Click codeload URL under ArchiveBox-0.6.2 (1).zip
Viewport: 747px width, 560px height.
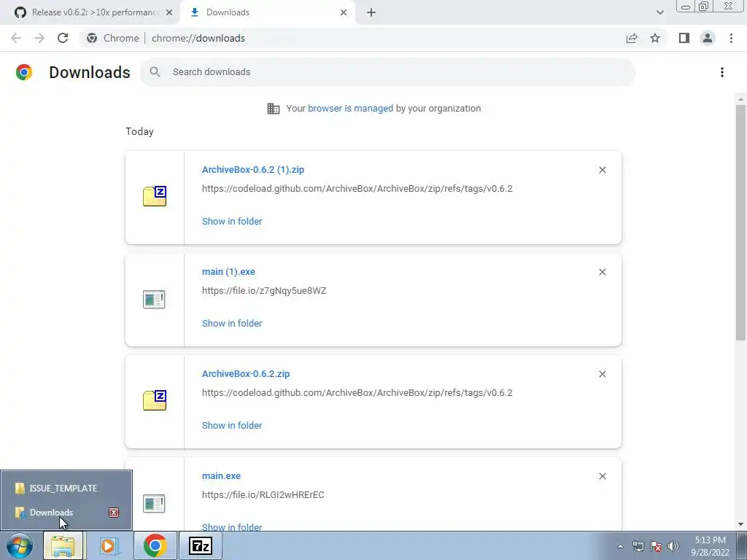pos(357,189)
